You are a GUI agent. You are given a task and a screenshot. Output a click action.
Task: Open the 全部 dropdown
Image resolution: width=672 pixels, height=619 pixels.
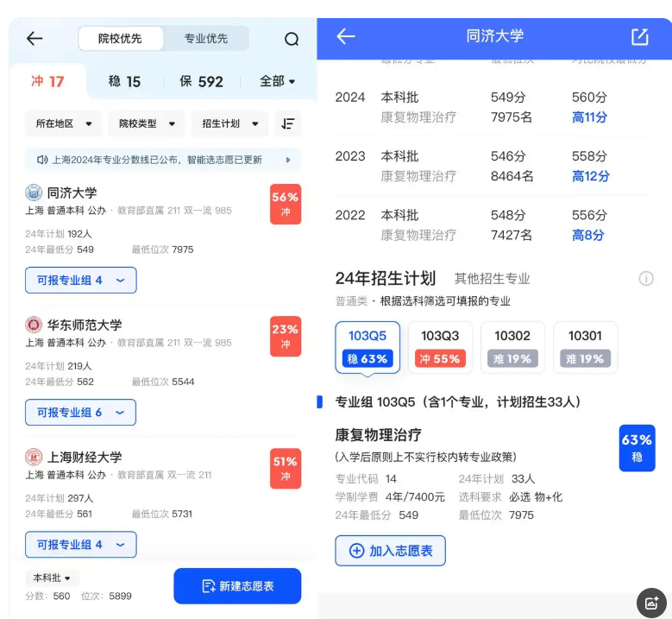click(277, 81)
